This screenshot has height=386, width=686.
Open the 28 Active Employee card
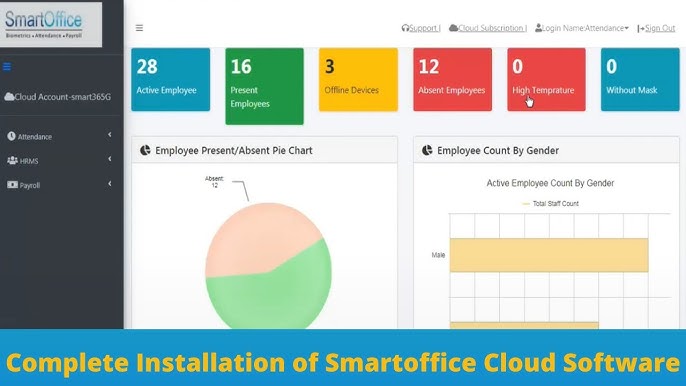pos(171,79)
